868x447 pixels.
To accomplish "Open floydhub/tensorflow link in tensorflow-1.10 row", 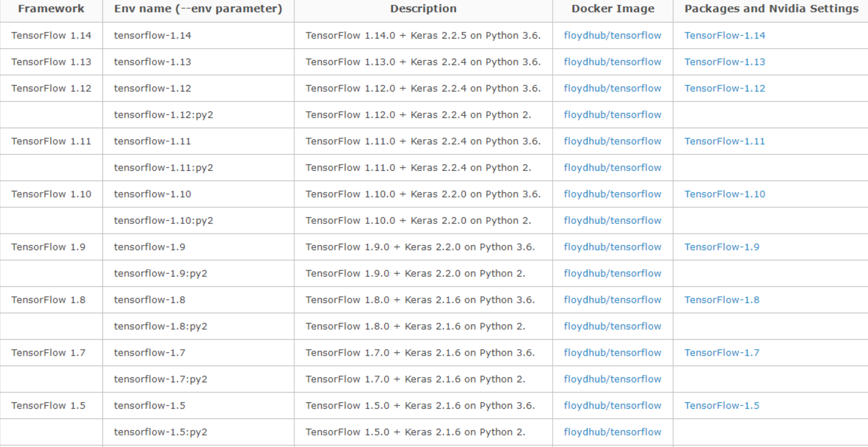I will pyautogui.click(x=612, y=194).
